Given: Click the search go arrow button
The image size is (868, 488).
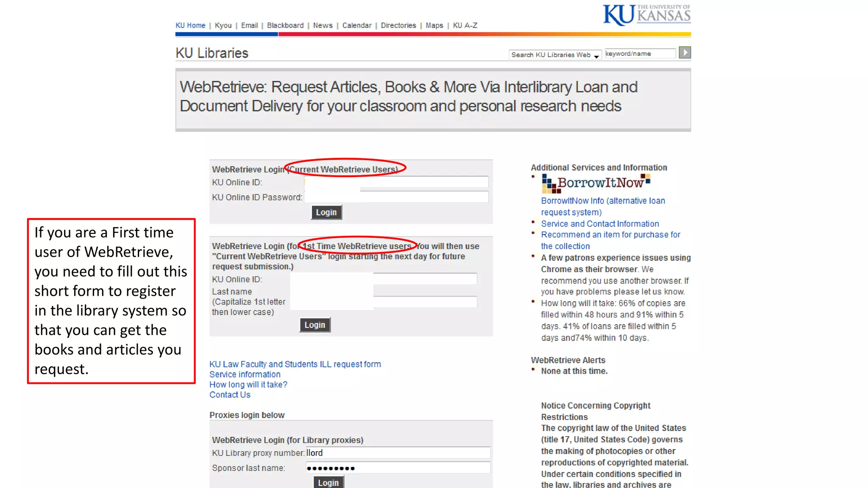Looking at the screenshot, I should 684,53.
